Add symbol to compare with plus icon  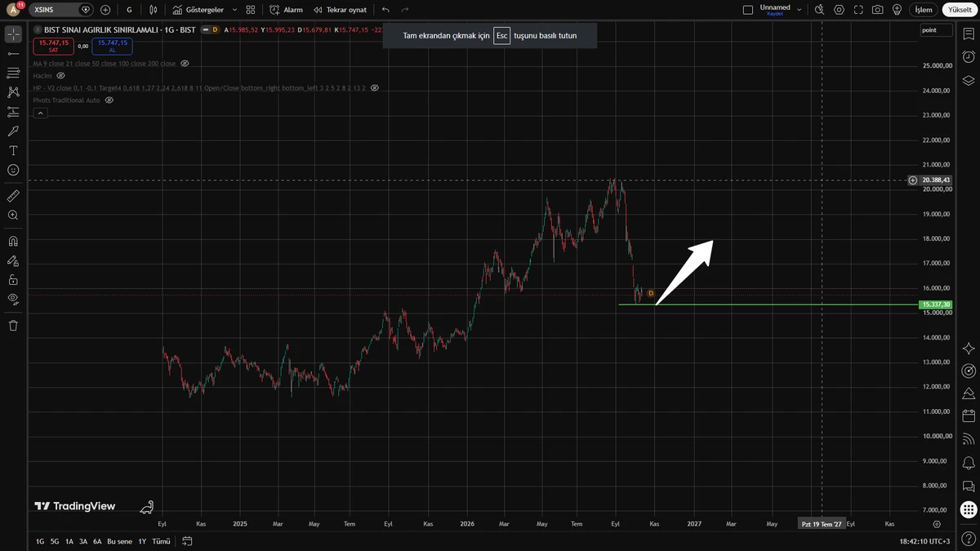[x=105, y=10]
